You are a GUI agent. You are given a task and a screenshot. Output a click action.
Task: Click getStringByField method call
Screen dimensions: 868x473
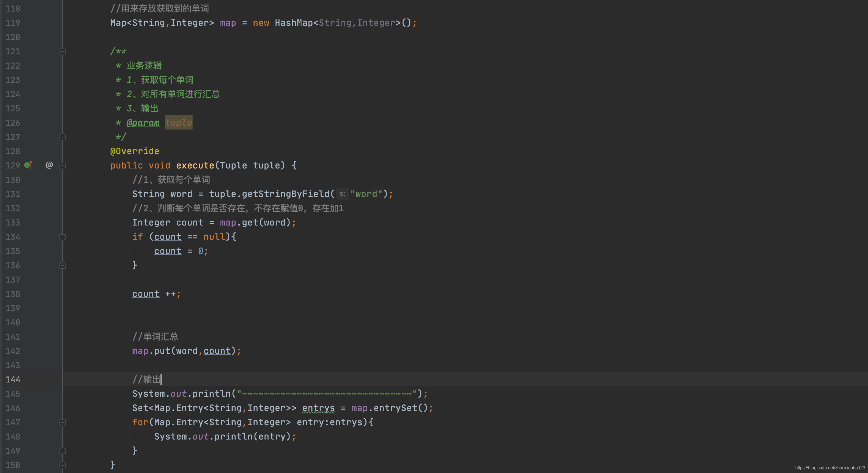pos(286,194)
